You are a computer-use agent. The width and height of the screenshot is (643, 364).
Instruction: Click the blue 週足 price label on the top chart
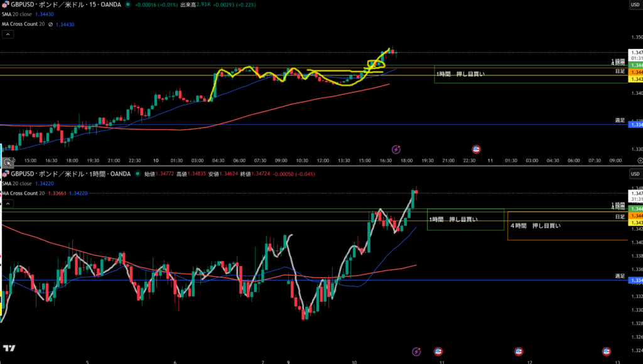click(x=635, y=124)
